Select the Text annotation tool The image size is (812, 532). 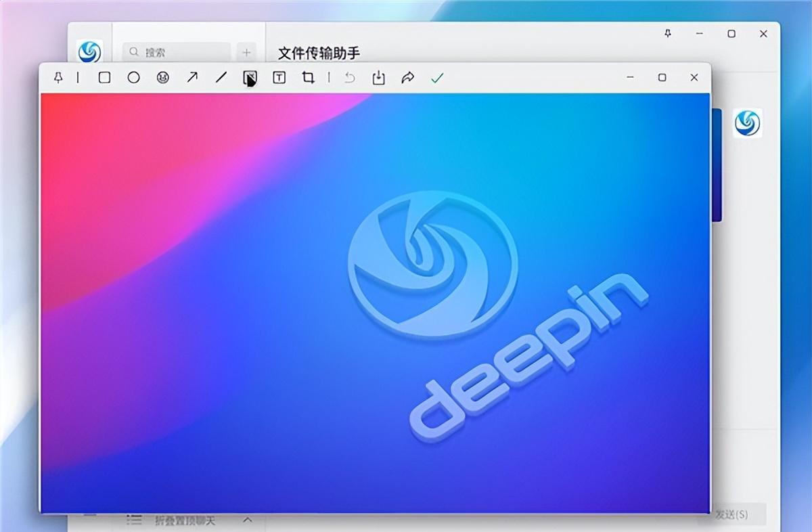pyautogui.click(x=279, y=78)
